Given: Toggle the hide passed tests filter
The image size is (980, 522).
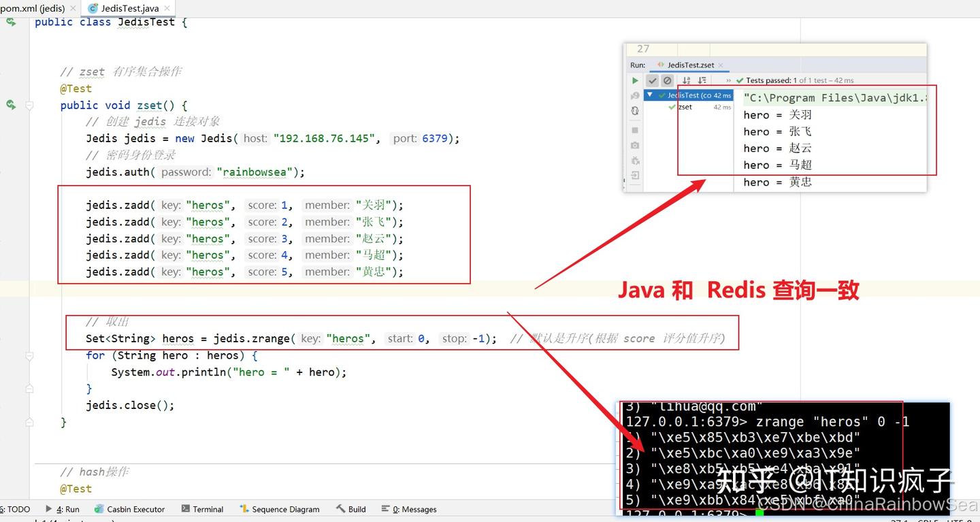Looking at the screenshot, I should [x=653, y=80].
